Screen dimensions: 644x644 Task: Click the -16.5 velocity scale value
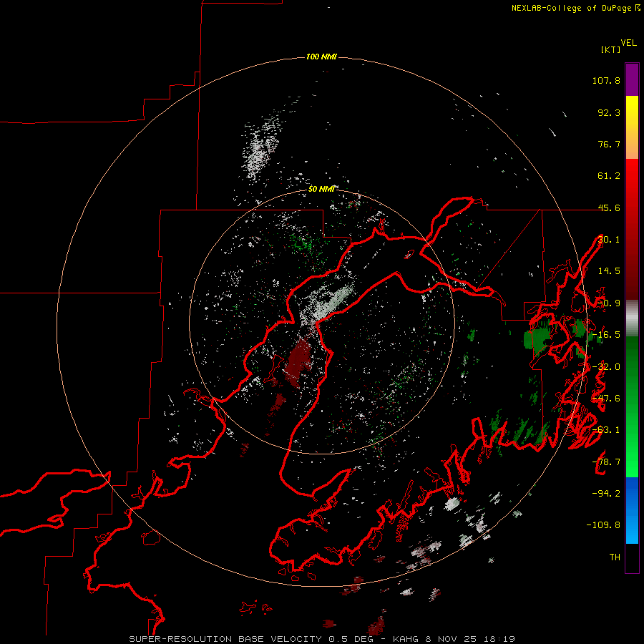pos(606,335)
